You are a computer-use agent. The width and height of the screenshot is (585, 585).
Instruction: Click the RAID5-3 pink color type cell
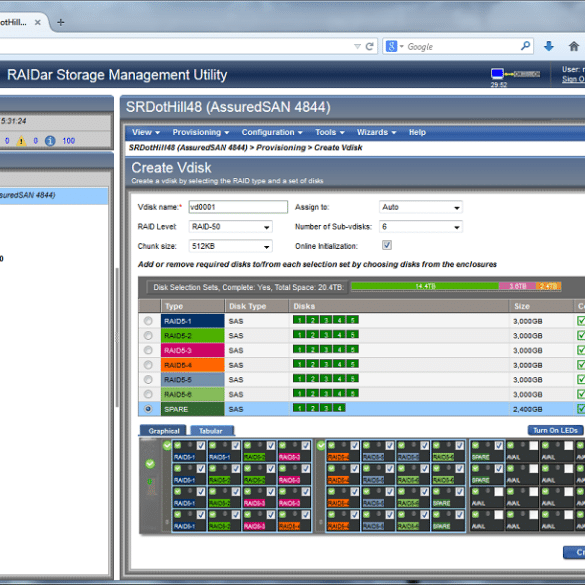coord(193,350)
